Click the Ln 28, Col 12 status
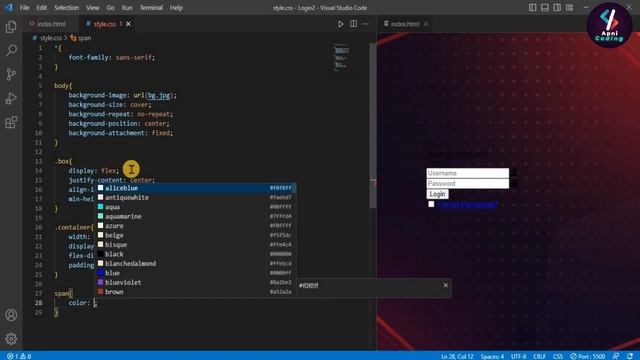The image size is (640, 360). point(457,356)
